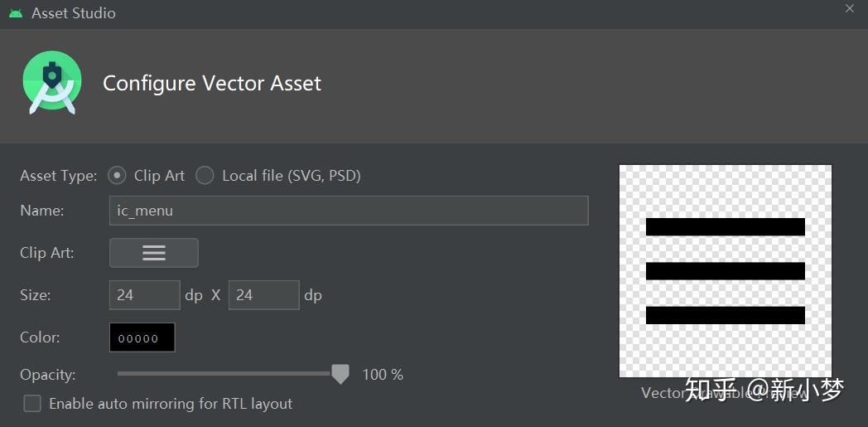
Task: Close the Asset Studio dialog
Action: point(849,9)
